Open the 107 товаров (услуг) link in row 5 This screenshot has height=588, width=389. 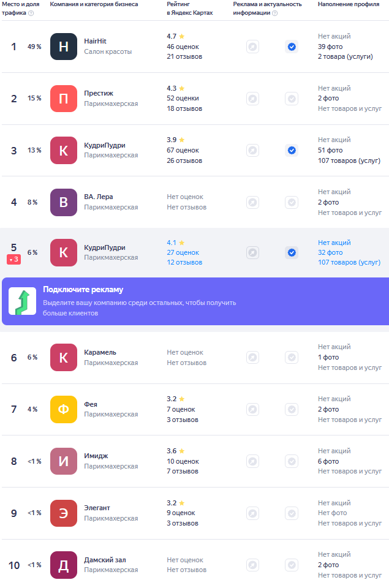(x=349, y=262)
